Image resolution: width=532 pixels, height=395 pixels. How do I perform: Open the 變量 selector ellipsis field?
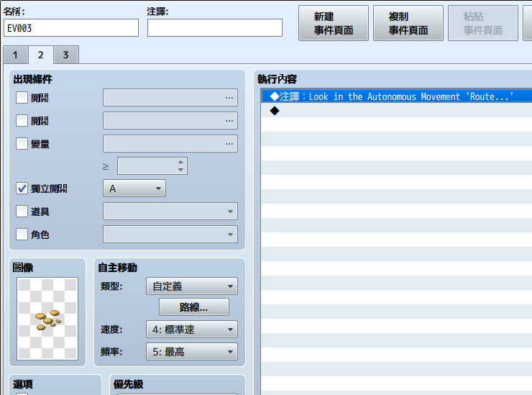click(x=170, y=144)
